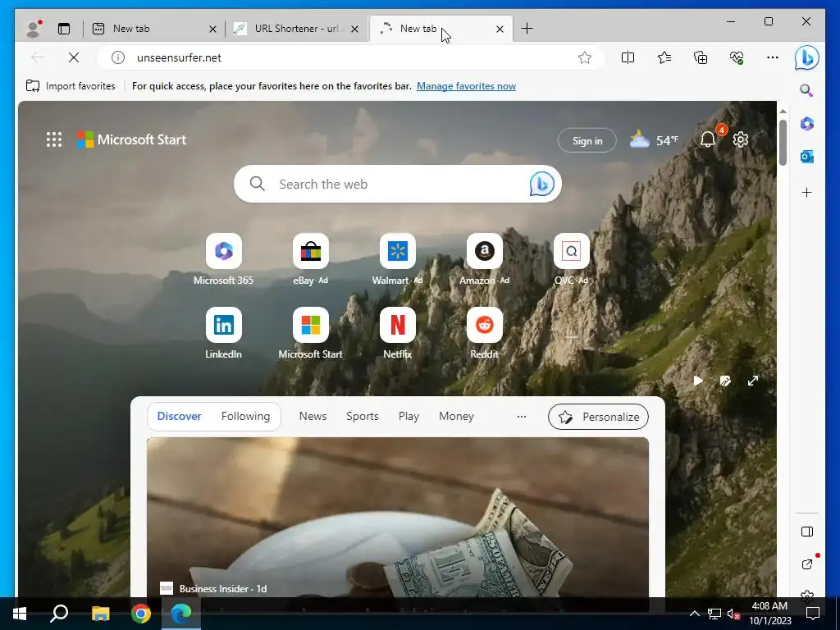Open the tab actions menu icon
Viewport: 840px width, 630px height.
point(64,29)
